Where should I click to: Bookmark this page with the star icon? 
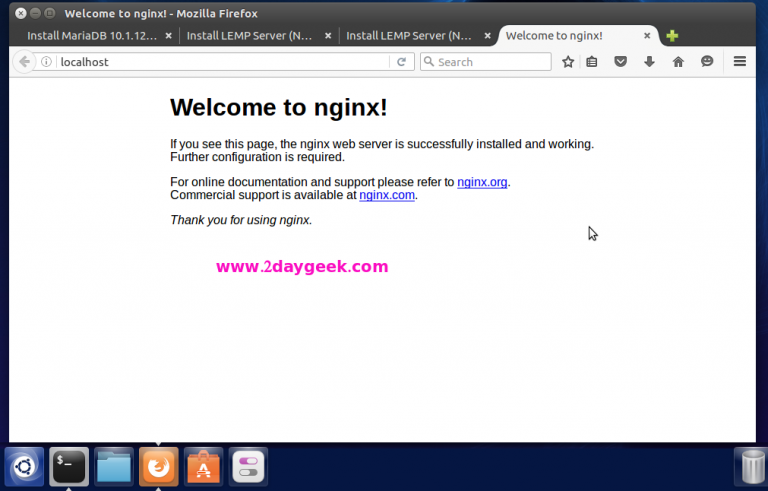coord(568,62)
